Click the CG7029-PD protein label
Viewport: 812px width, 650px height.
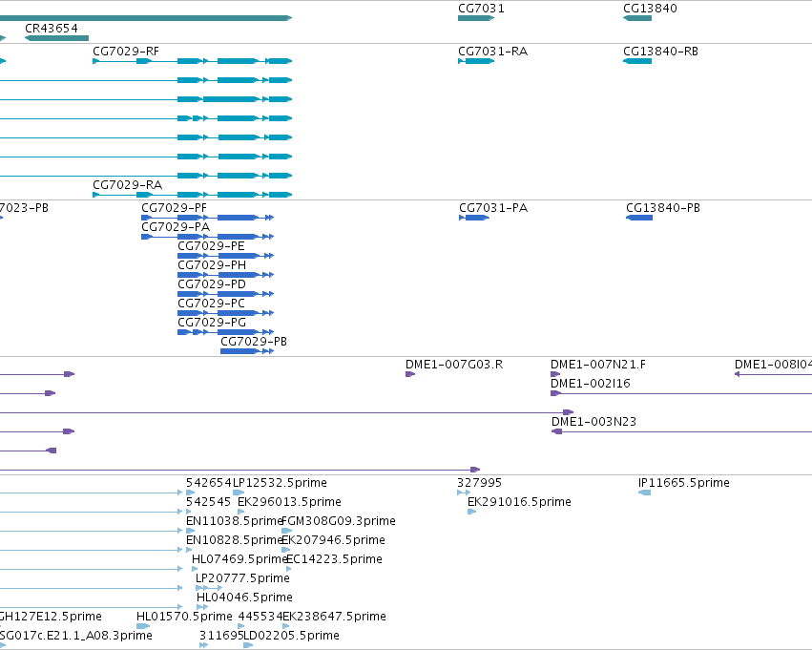click(212, 284)
